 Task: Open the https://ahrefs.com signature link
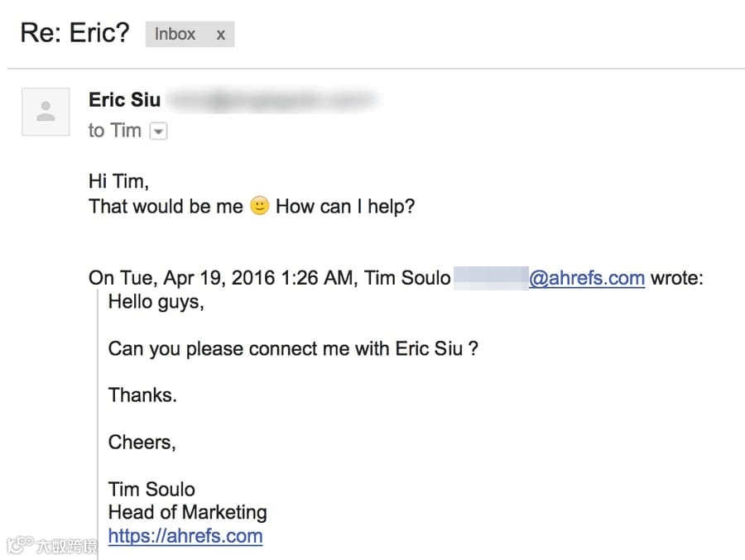185,535
